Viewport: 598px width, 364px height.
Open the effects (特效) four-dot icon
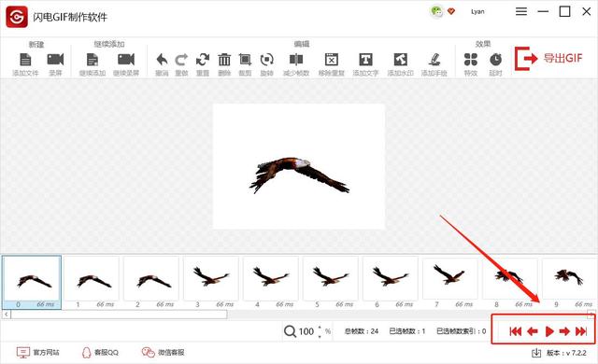click(x=471, y=60)
